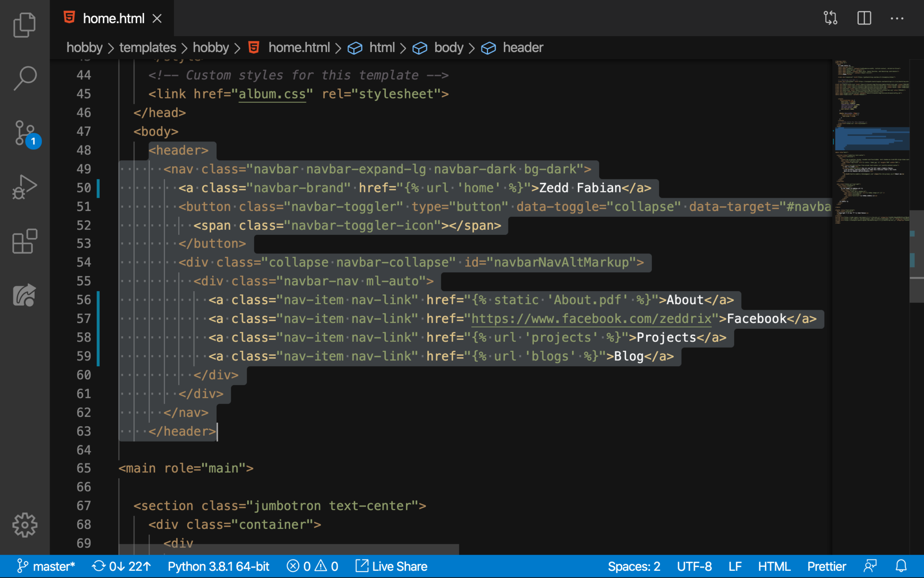Open the Explorer files view

pyautogui.click(x=24, y=24)
